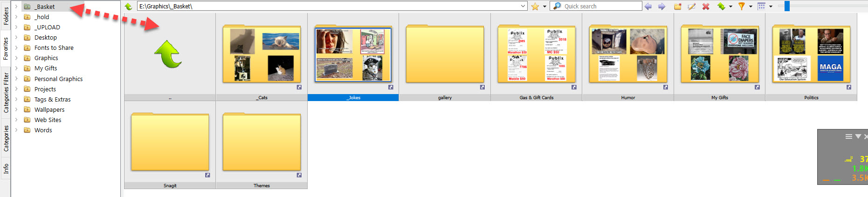This screenshot has width=868, height=197.
Task: Expand the Graphics tree node
Action: pos(16,58)
